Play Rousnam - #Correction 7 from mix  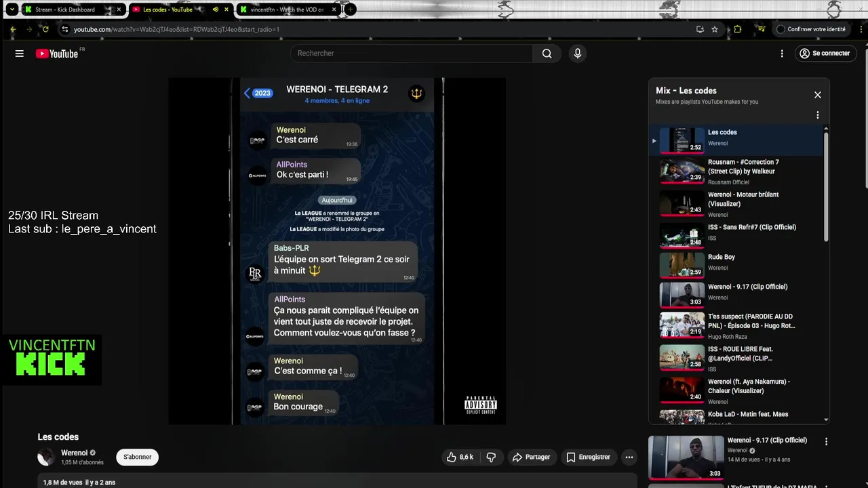point(736,171)
